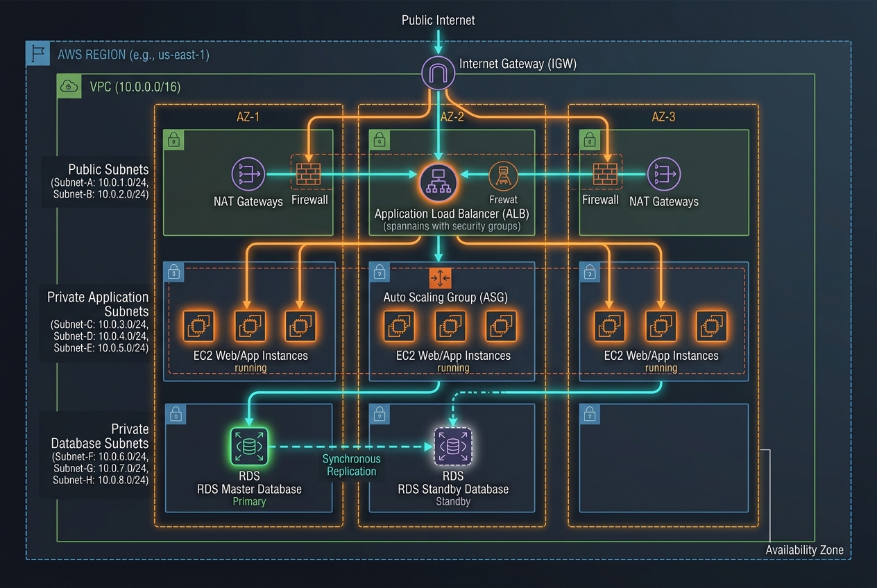Click the lock icon of AZ-3 application subnet
877x588 pixels.
point(589,273)
